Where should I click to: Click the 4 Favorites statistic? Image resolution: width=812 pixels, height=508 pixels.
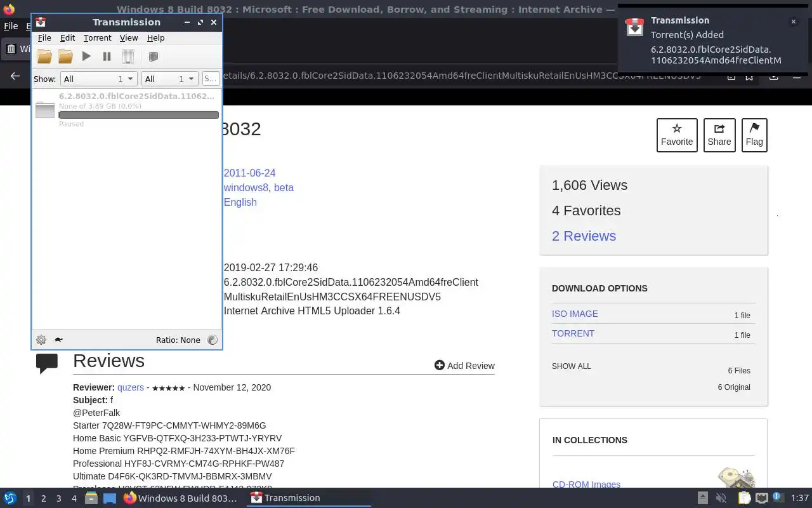pyautogui.click(x=586, y=210)
